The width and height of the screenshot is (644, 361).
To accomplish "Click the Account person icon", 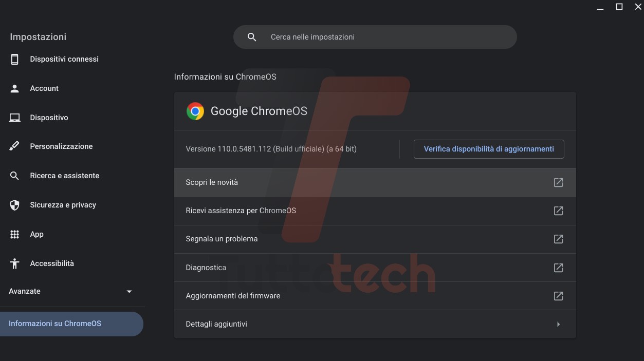I will 14,88.
